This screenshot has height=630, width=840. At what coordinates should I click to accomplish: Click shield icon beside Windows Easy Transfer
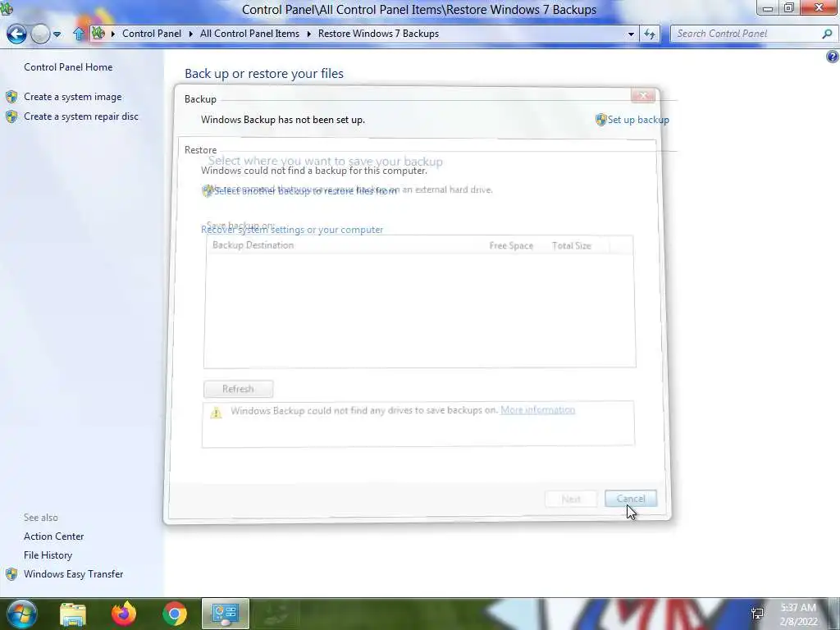click(x=11, y=574)
